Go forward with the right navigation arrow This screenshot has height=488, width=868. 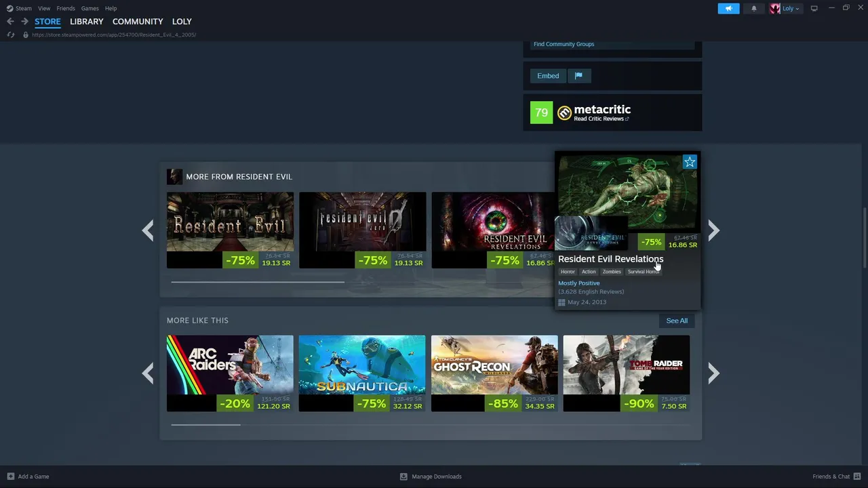(x=24, y=21)
